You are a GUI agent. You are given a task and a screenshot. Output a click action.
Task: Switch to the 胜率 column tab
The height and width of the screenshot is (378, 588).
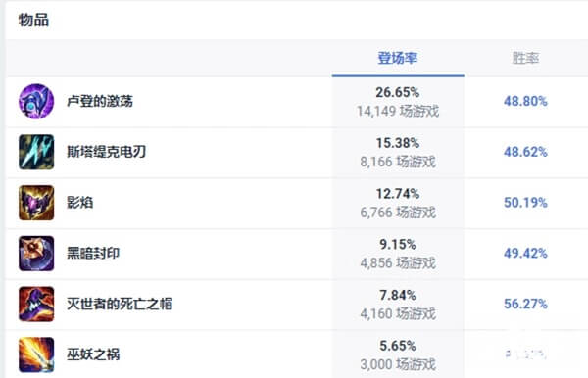pyautogui.click(x=525, y=58)
